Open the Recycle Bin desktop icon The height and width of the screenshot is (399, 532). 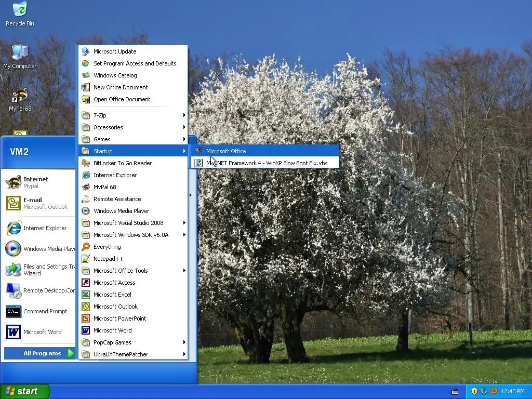(x=20, y=14)
